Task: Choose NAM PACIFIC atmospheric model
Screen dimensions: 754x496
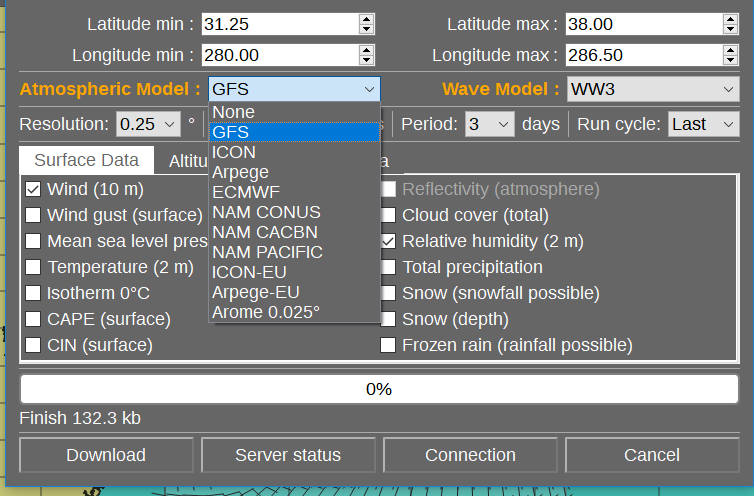Action: (294, 252)
